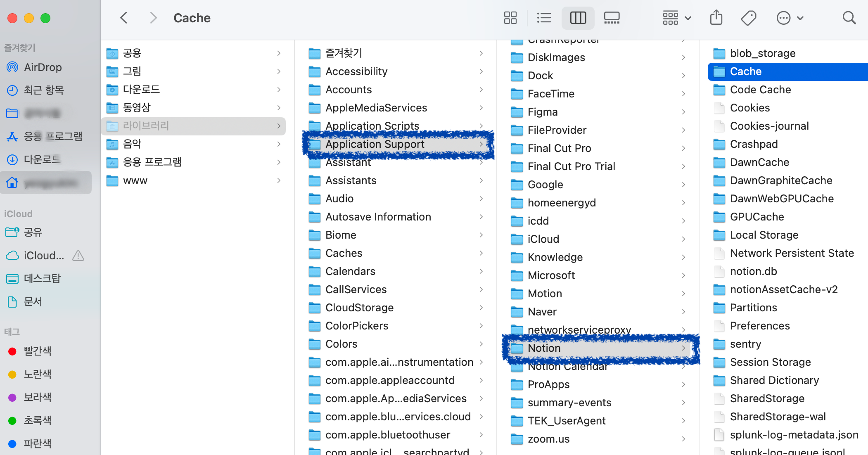Screen dimensions: 868x455
Task: Open the Desktop sidebar item
Action: [42, 278]
